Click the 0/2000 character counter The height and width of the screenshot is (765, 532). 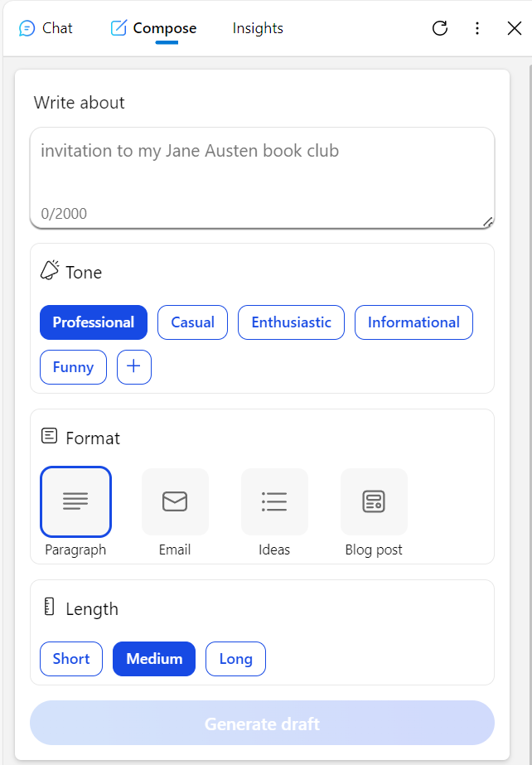click(x=64, y=214)
